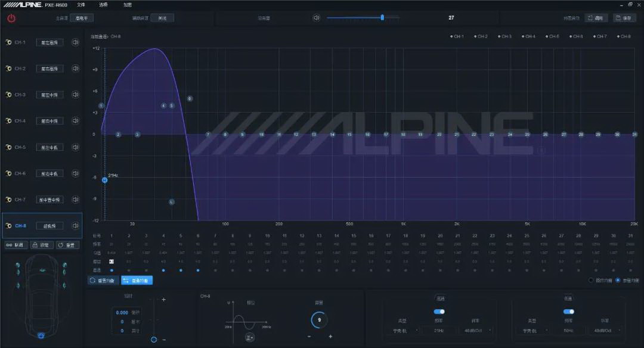The width and height of the screenshot is (644, 348).
Task: Click the CH-3 channel knob icon
Action: 8,94
